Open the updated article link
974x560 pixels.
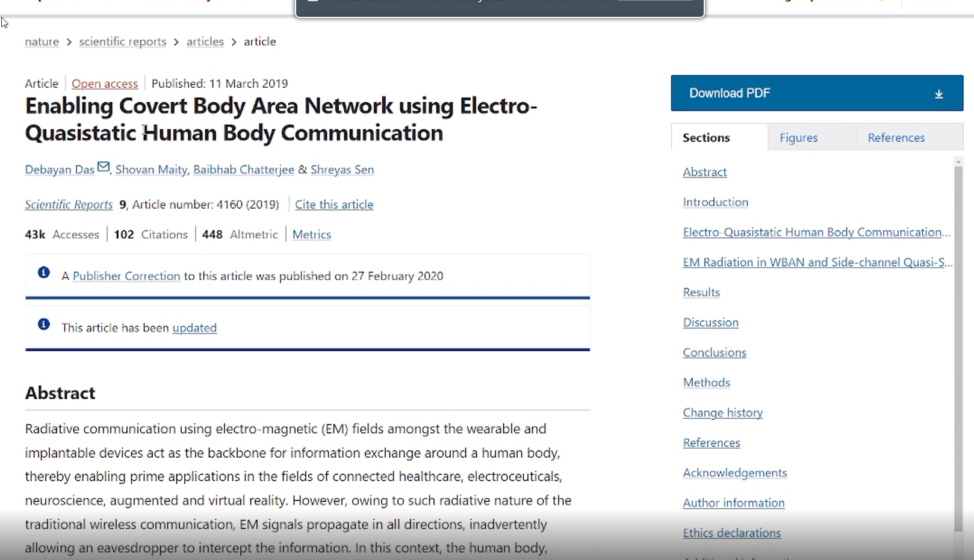194,328
